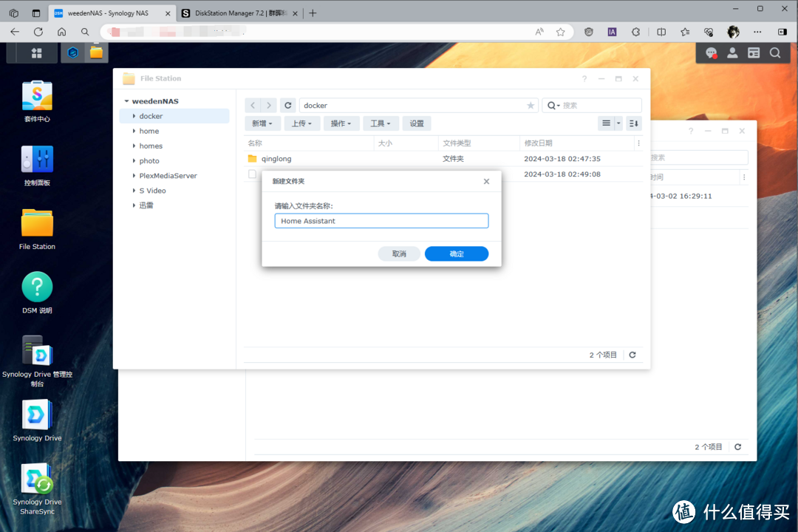Reload the browser page
The image size is (798, 532).
click(x=38, y=32)
